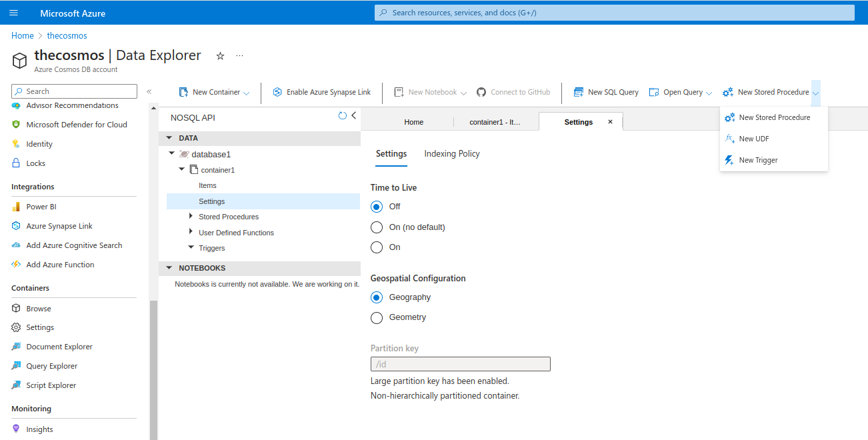Click the New Stored Procedure gear icon
This screenshot has height=440, width=868.
click(728, 92)
